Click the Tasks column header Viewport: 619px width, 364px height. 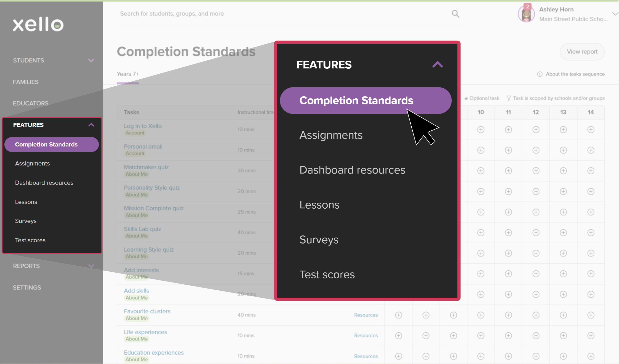click(x=131, y=112)
